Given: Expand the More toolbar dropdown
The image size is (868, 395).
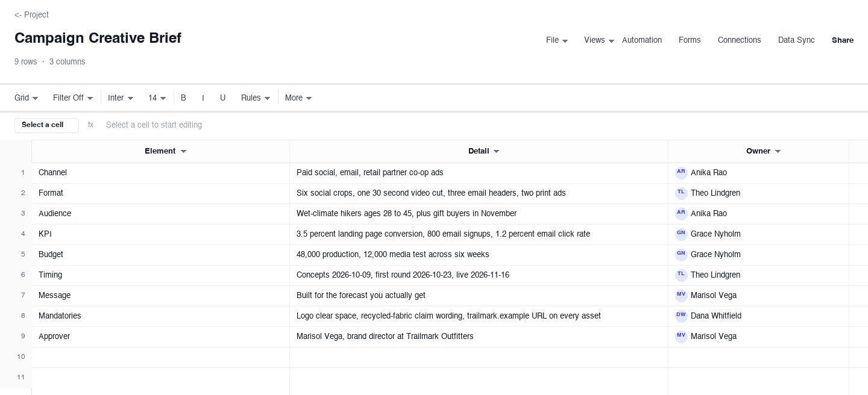Looking at the screenshot, I should click(x=298, y=98).
